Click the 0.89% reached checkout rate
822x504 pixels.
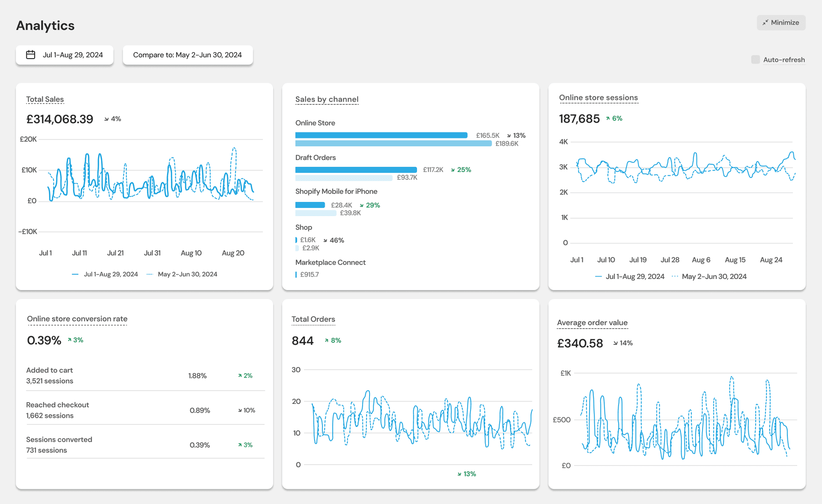click(x=200, y=410)
